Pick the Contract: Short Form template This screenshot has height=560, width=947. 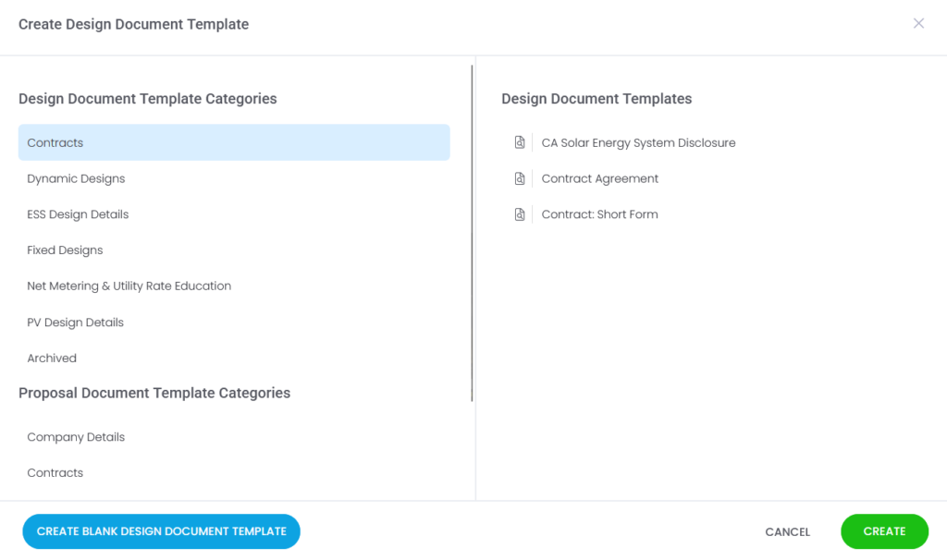599,214
